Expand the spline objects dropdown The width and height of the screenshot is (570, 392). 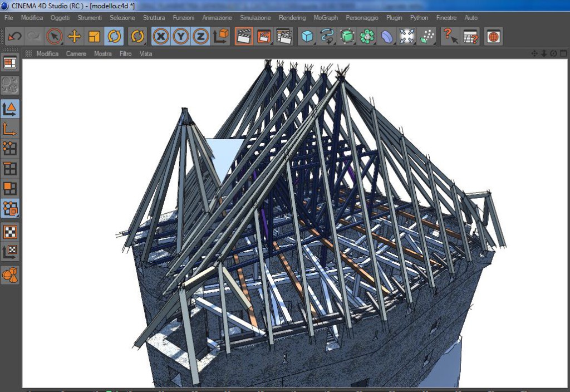tap(327, 37)
